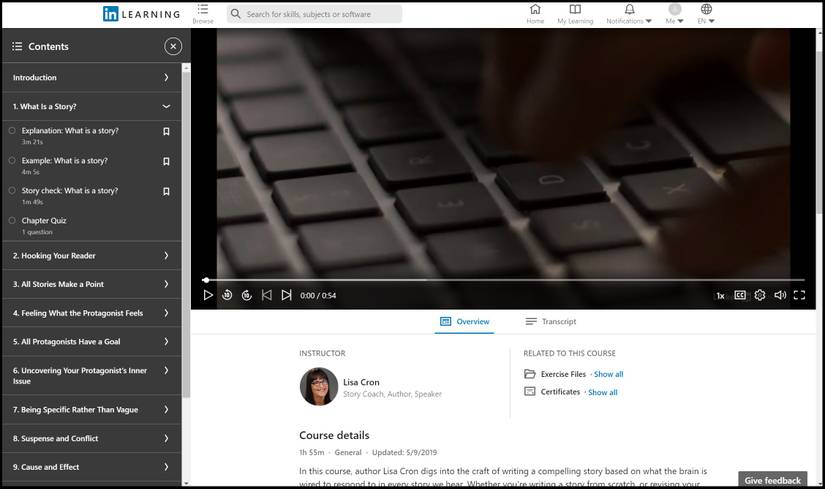The width and height of the screenshot is (825, 489).
Task: Show all Certificates
Action: pyautogui.click(x=602, y=392)
